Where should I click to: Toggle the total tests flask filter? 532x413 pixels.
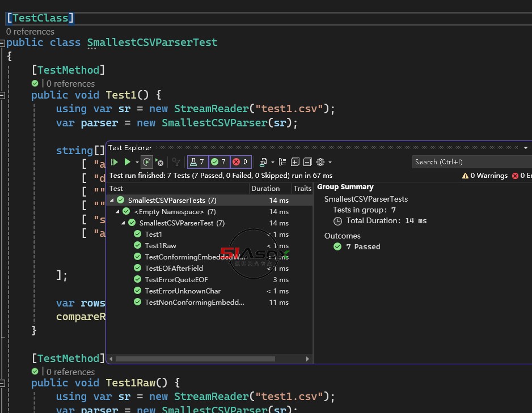[x=197, y=162]
